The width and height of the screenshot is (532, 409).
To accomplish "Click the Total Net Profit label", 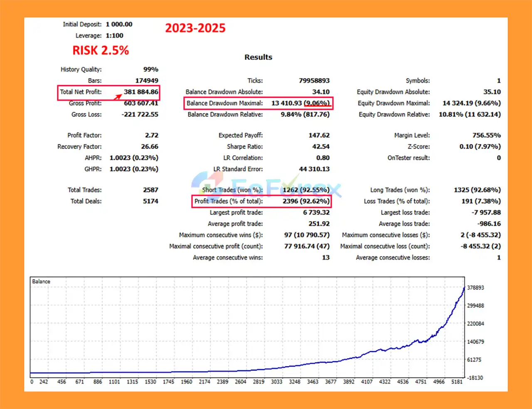I will [x=81, y=91].
